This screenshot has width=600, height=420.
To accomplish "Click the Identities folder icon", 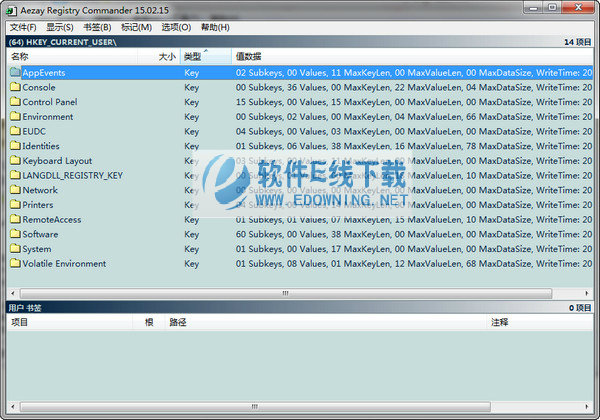I will (14, 146).
